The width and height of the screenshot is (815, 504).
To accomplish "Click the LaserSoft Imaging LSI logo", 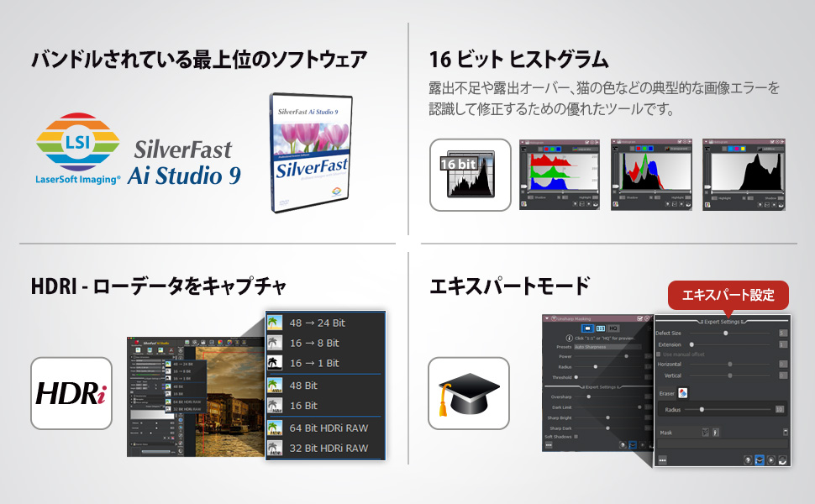I will (78, 149).
